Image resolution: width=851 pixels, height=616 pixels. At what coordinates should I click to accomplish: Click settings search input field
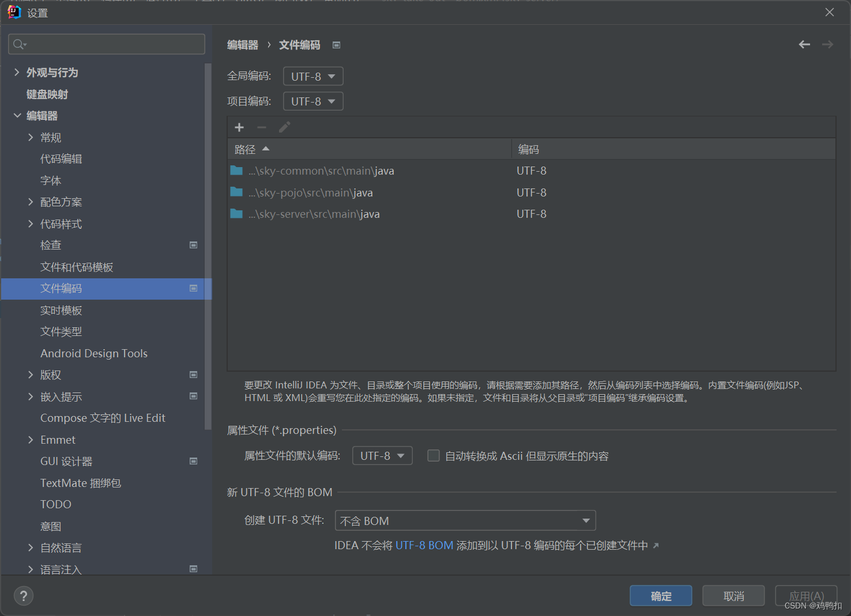pyautogui.click(x=107, y=44)
